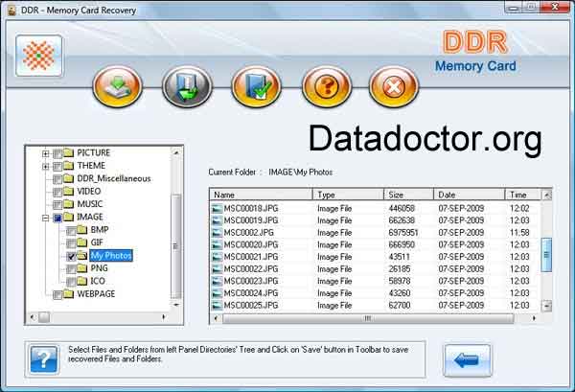Screen dimensions: 575x392
Task: Click the blue question mark help icon
Action: (x=44, y=359)
